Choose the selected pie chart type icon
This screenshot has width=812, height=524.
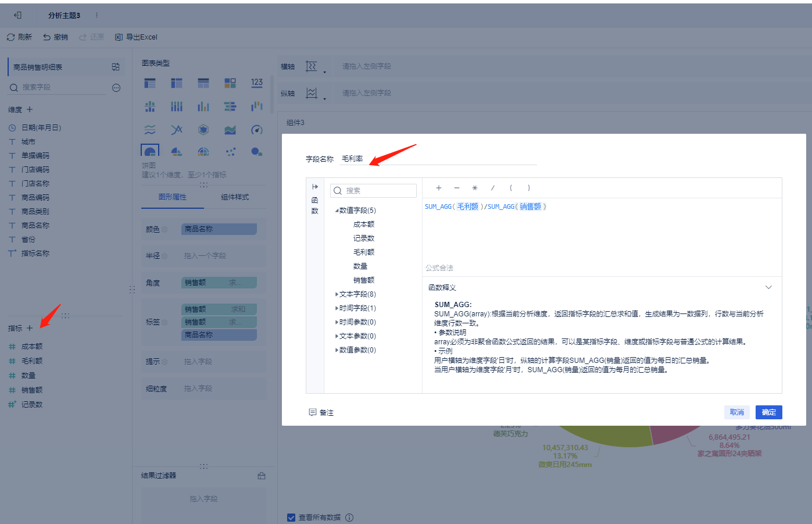(x=150, y=151)
